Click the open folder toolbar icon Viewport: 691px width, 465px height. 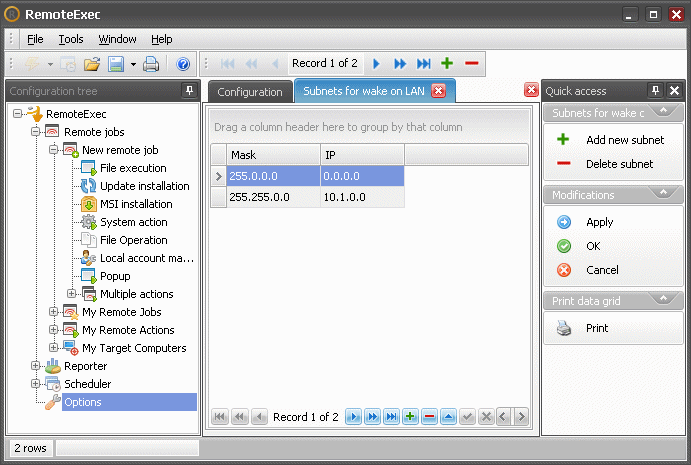coord(92,64)
